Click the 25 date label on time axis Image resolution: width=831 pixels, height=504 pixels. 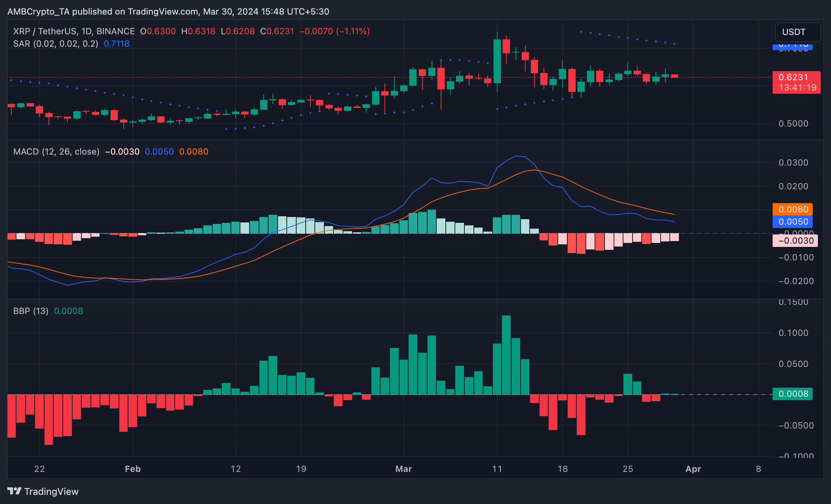[x=628, y=469]
